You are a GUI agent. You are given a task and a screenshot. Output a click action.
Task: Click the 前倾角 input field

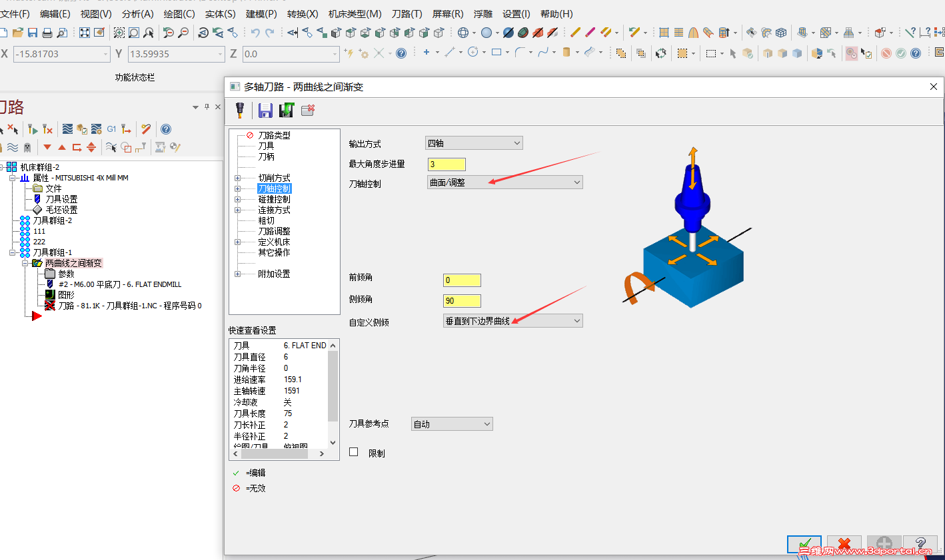[462, 280]
